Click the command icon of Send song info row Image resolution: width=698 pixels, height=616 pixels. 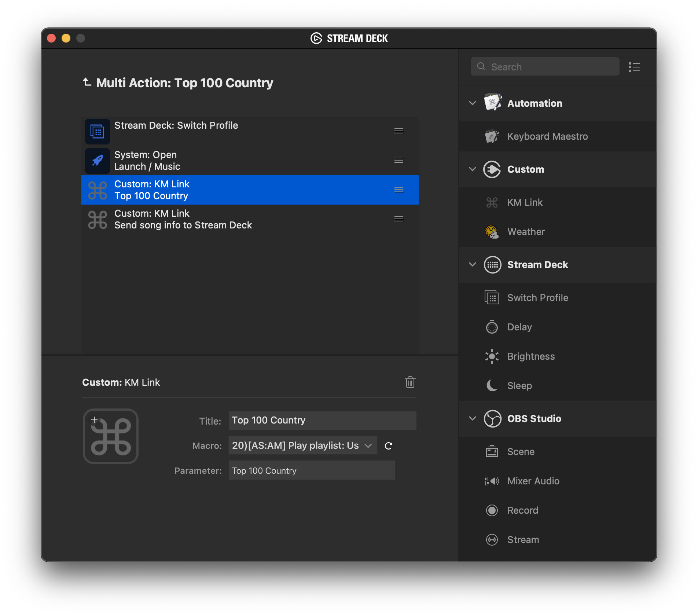coord(98,219)
